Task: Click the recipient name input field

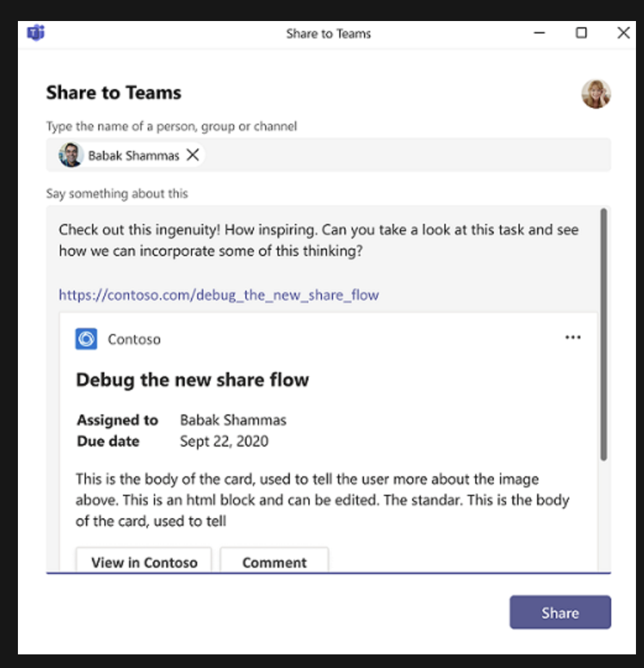Action: coord(329,155)
